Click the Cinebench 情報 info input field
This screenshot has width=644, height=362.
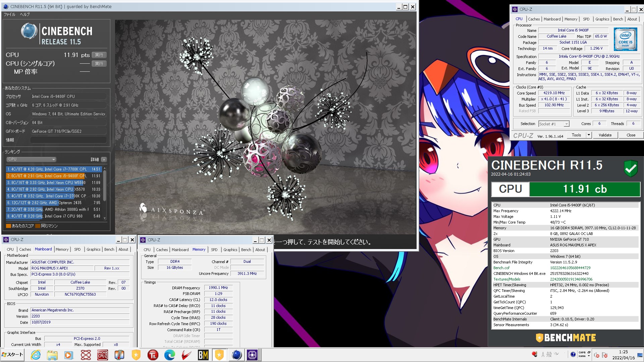68,140
